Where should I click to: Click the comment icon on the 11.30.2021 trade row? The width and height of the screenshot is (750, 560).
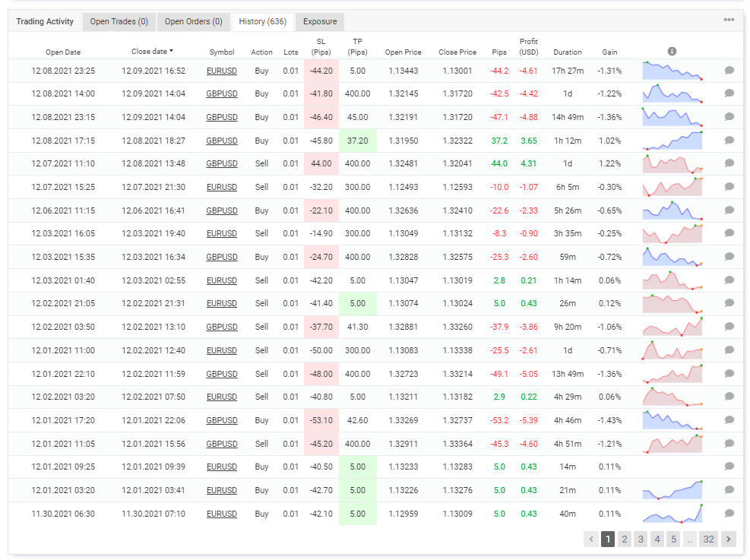[729, 514]
